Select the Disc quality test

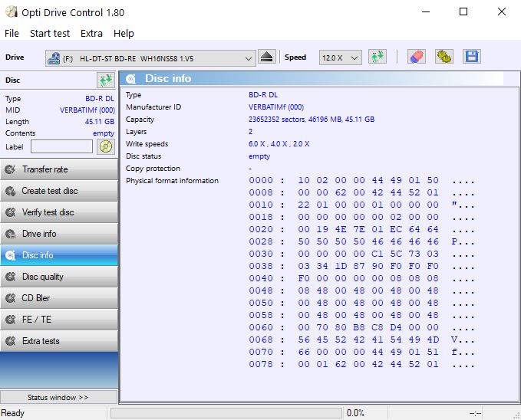pos(59,277)
